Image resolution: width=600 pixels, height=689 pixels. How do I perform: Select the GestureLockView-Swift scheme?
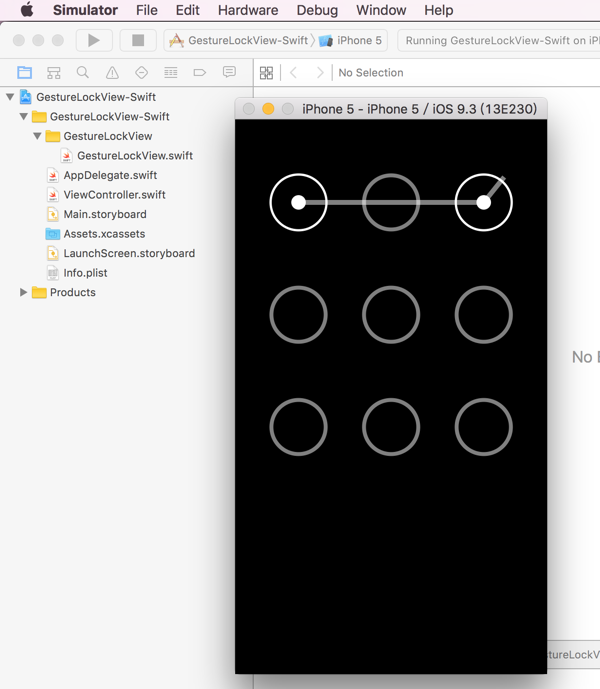pyautogui.click(x=239, y=40)
